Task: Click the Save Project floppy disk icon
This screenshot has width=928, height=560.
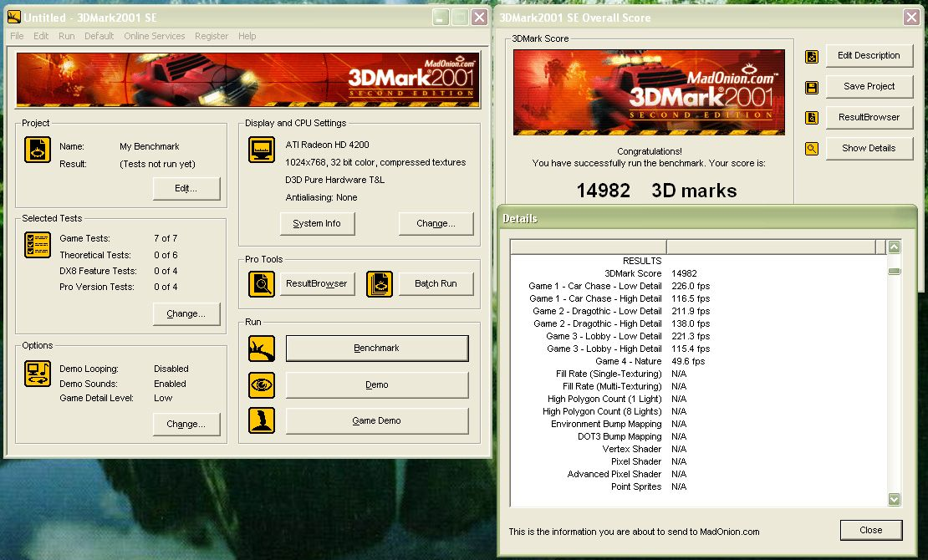Action: (812, 88)
